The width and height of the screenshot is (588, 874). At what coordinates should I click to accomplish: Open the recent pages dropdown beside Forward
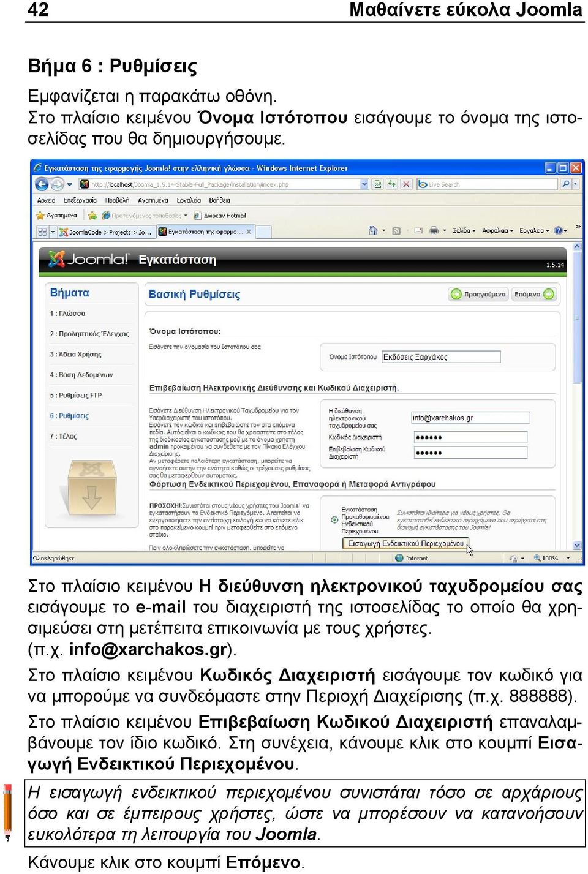69,184
